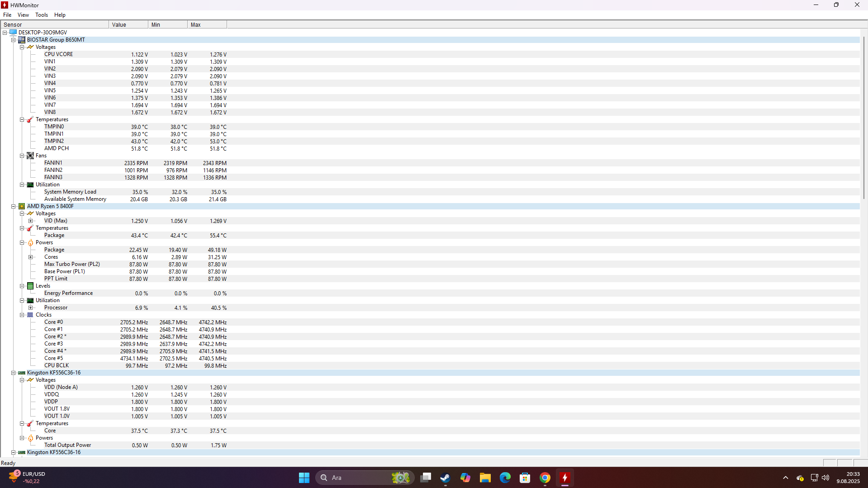Click the voltage icon under Kingston KF556C36-16
The width and height of the screenshot is (868, 488).
tap(30, 380)
